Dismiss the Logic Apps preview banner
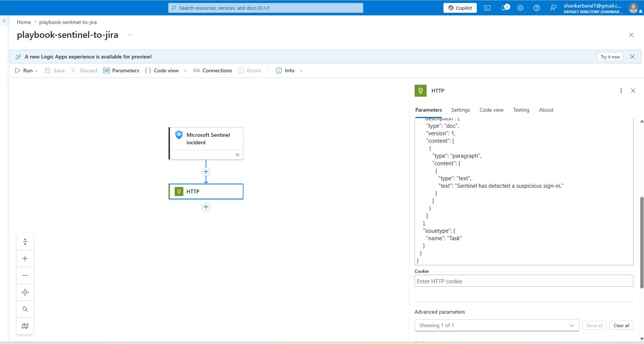Viewport: 644px width, 344px height. tap(632, 57)
